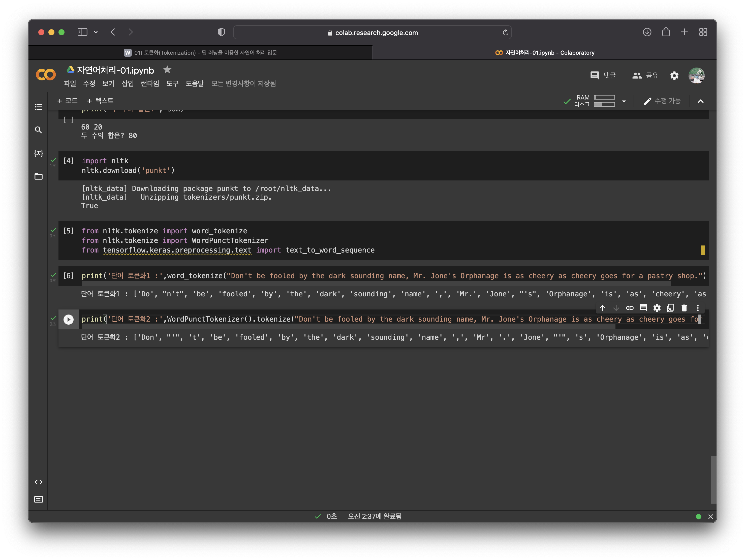This screenshot has width=745, height=560.
Task: Delete the selected cell with trash icon
Action: (684, 308)
